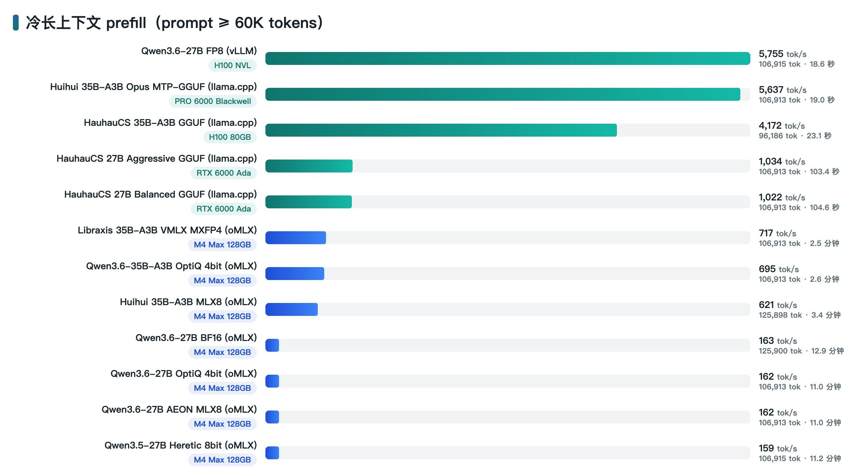
Task: Click the "H100 80GB" hardware badge
Action: [230, 137]
